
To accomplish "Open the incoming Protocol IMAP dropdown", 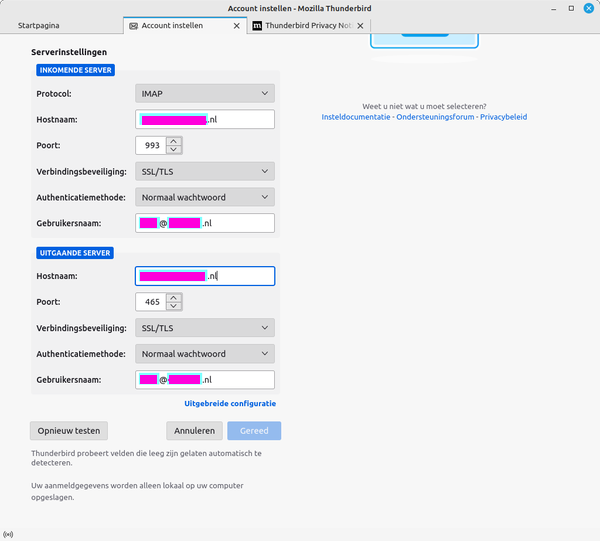I will [205, 93].
